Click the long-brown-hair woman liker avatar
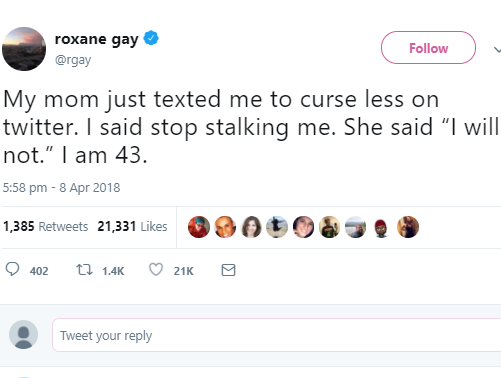 coord(251,227)
